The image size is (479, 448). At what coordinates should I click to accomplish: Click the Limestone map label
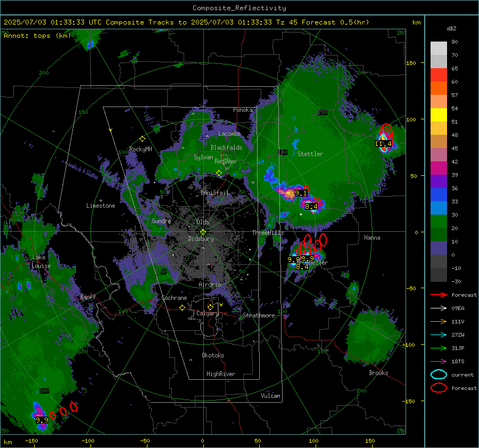tap(101, 206)
